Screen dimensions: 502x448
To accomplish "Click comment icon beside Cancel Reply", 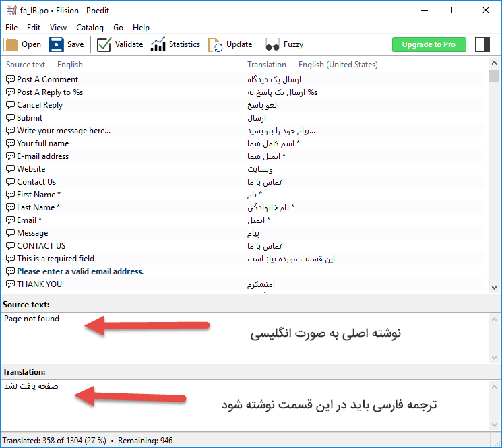I will click(x=10, y=104).
